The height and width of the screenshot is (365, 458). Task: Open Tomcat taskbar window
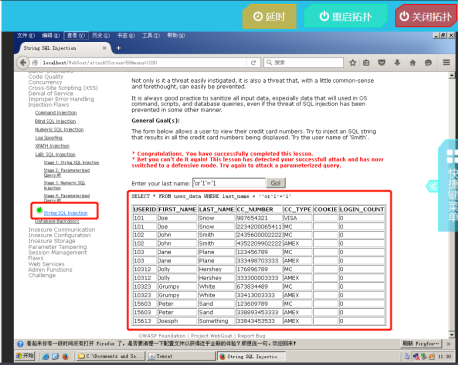tap(182, 356)
